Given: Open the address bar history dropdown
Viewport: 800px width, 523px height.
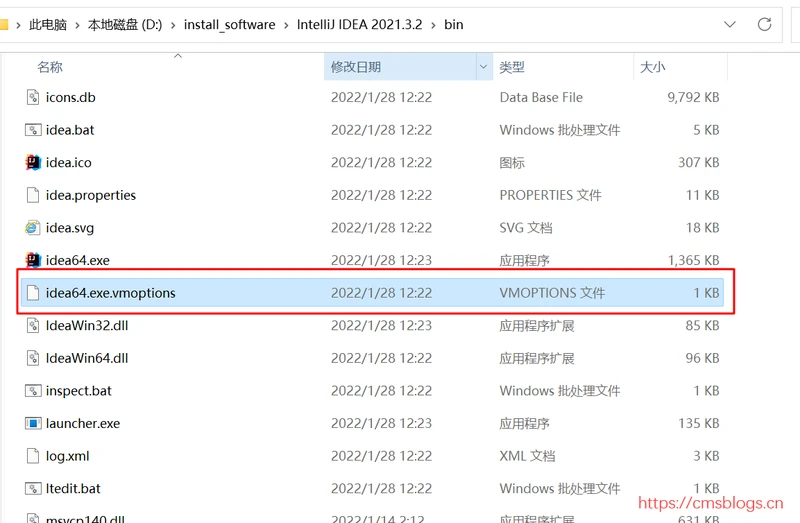Looking at the screenshot, I should pyautogui.click(x=731, y=24).
